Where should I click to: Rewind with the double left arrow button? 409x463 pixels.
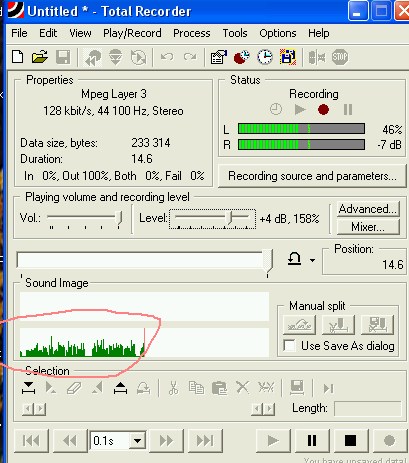(x=70, y=441)
